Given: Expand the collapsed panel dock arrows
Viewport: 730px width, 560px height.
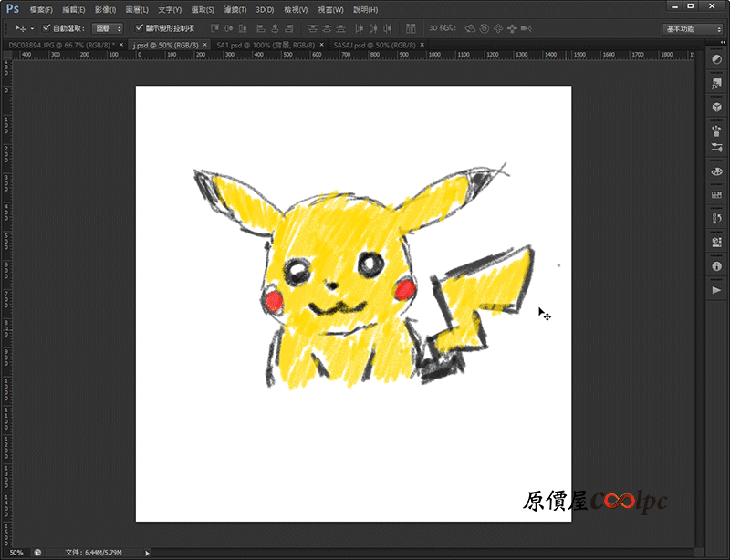Looking at the screenshot, I should 723,42.
